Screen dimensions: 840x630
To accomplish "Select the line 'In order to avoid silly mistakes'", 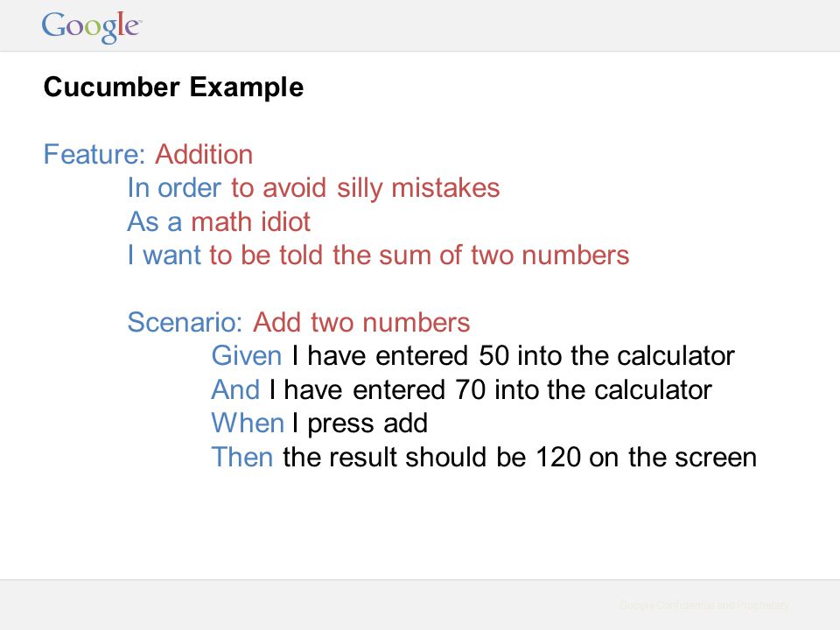I will 313,189.
